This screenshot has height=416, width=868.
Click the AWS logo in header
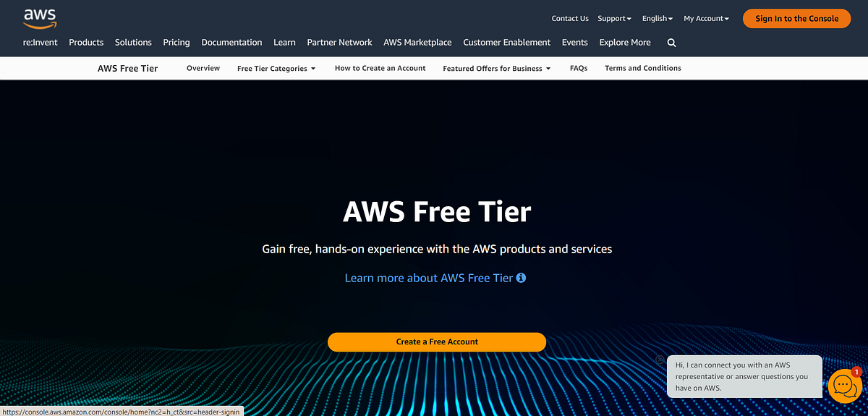[40, 18]
